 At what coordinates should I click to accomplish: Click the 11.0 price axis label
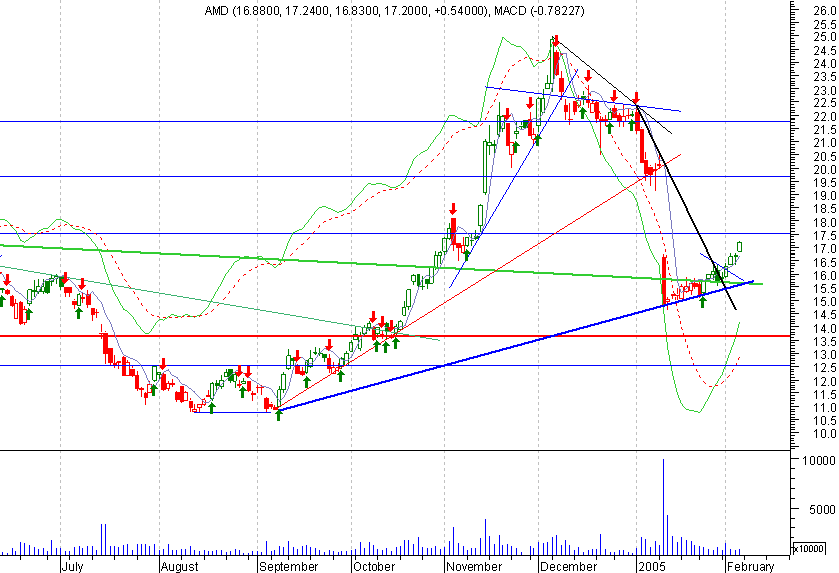click(825, 408)
